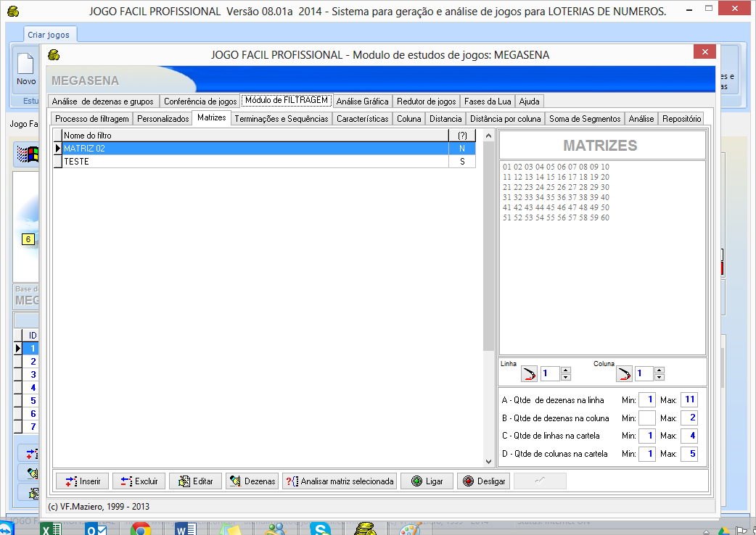The image size is (756, 535).
Task: Run Analisar matriz selecionada
Action: [340, 481]
